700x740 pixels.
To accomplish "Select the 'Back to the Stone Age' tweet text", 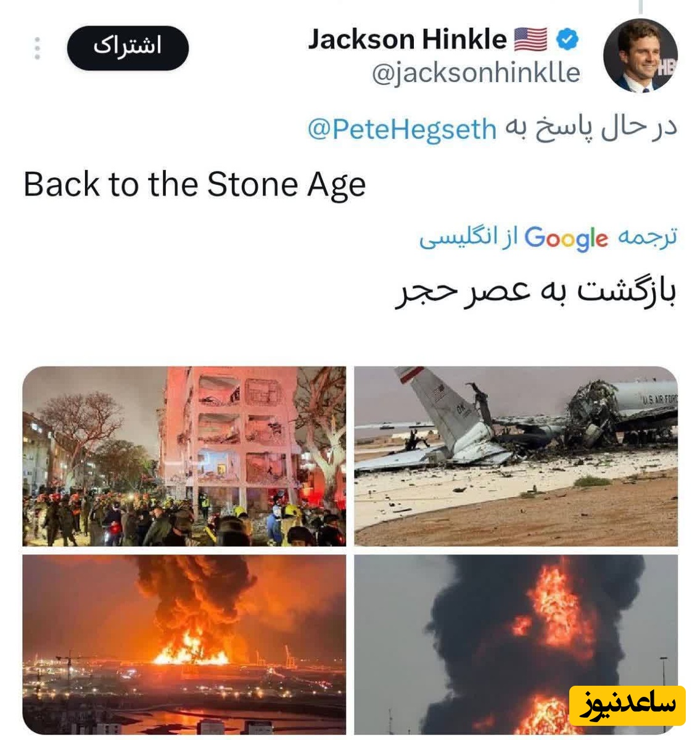I will pos(194,184).
